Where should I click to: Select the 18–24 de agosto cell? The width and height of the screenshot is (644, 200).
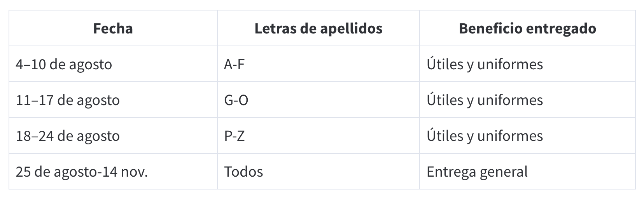113,136
